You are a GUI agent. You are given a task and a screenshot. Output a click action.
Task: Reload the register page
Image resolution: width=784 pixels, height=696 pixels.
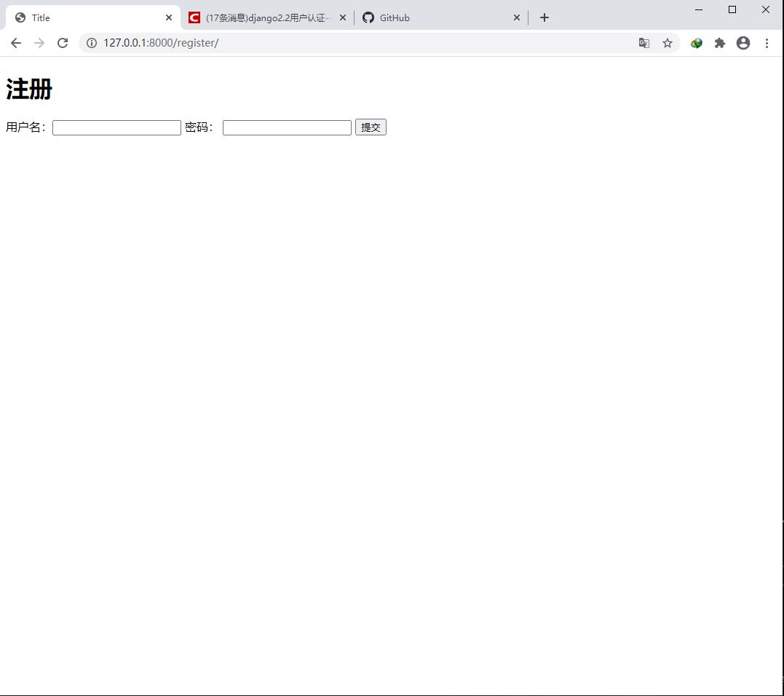(x=63, y=43)
